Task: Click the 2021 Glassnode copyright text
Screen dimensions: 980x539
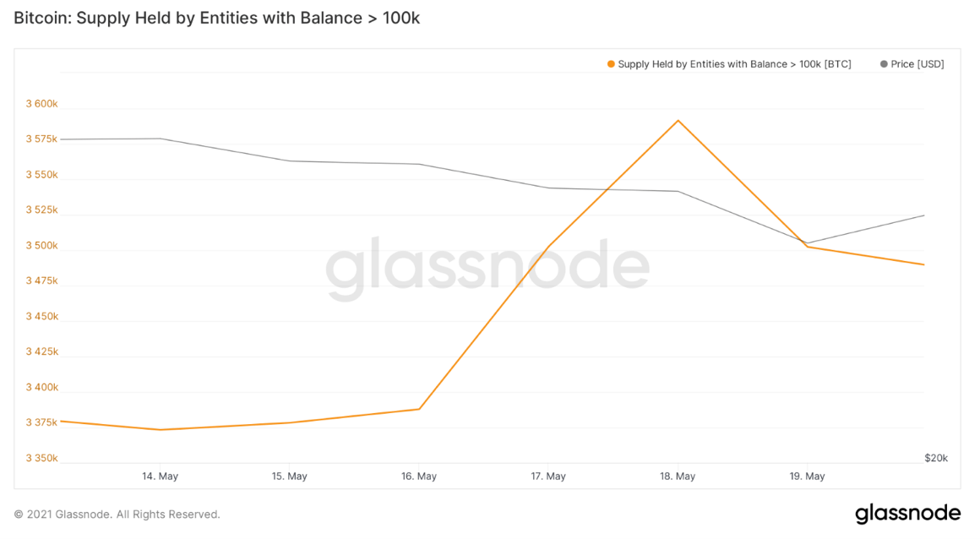Action: click(x=117, y=514)
